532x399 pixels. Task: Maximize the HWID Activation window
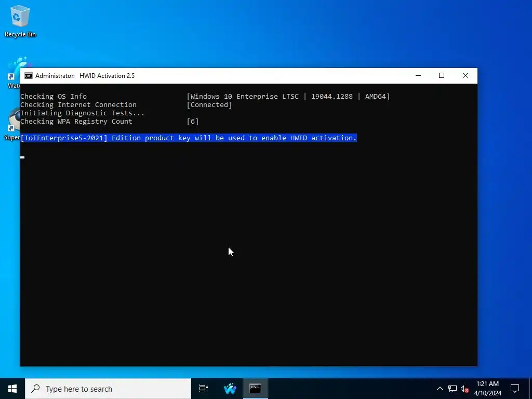(442, 76)
